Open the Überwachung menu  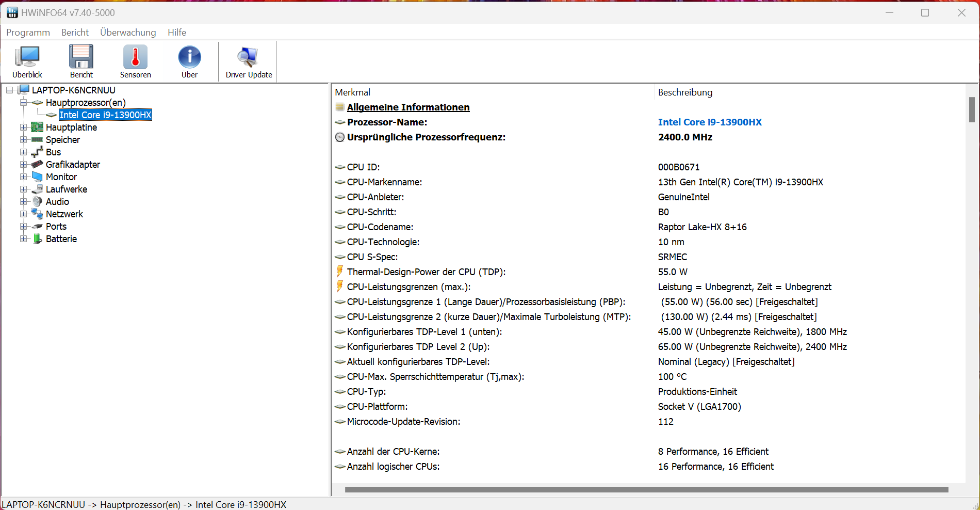click(x=128, y=33)
